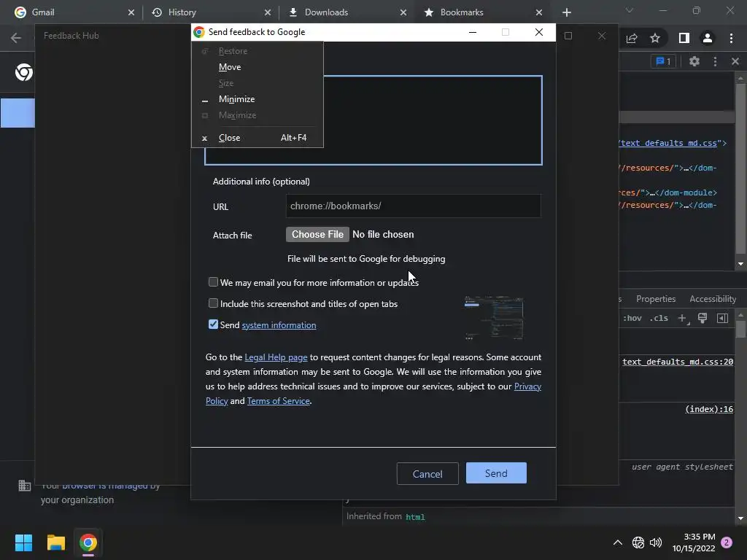Open text_defaults_md.css:20 source link

(x=678, y=362)
